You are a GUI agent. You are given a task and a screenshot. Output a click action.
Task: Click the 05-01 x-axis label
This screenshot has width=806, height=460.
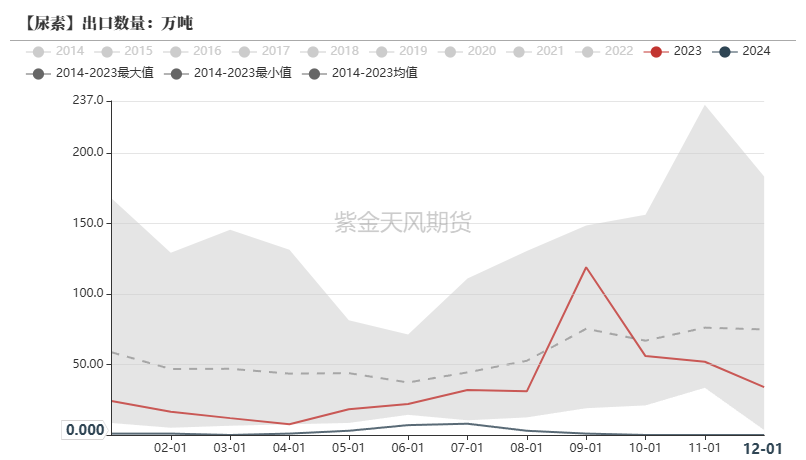tap(349, 448)
